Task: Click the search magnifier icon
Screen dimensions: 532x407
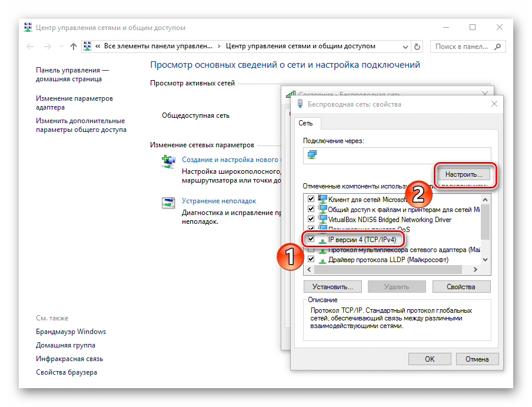Action: pos(497,47)
